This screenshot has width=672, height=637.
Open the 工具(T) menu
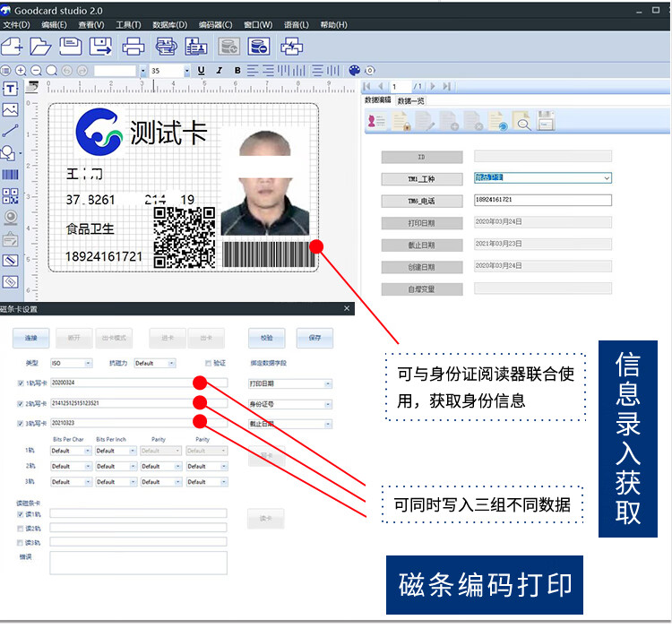[128, 25]
